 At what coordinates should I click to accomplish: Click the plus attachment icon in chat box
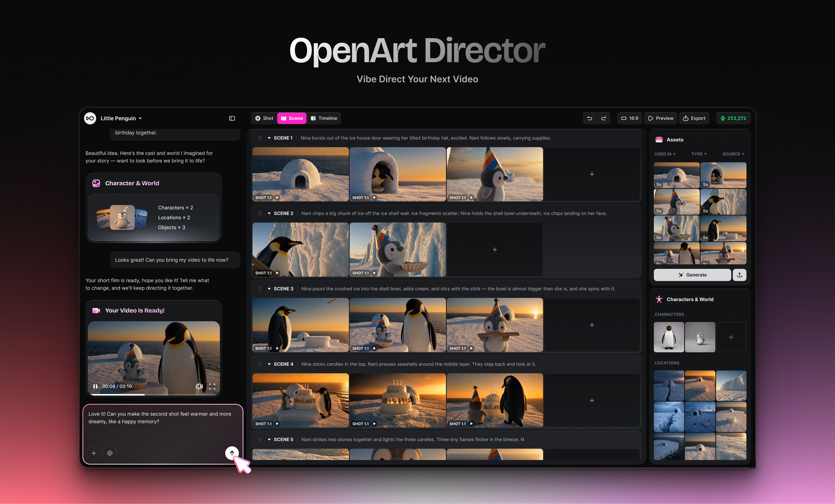[x=94, y=453]
